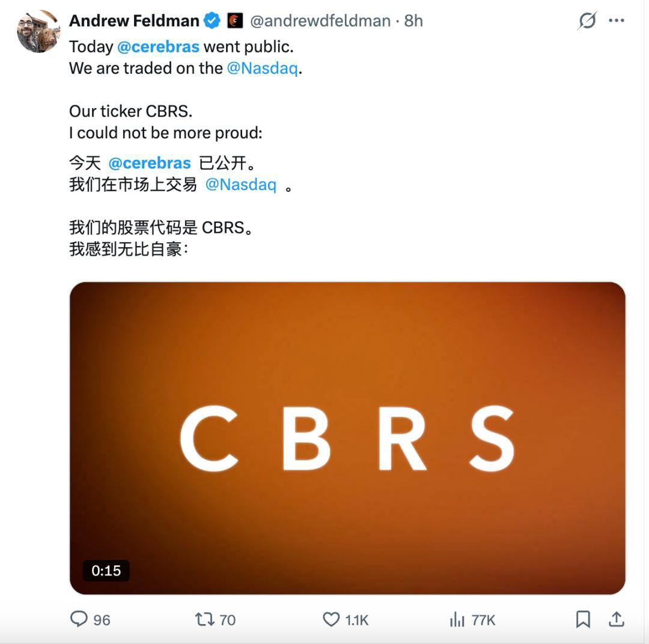Image resolution: width=649 pixels, height=644 pixels.
Task: Click the 8h timestamp
Action: coord(413,20)
